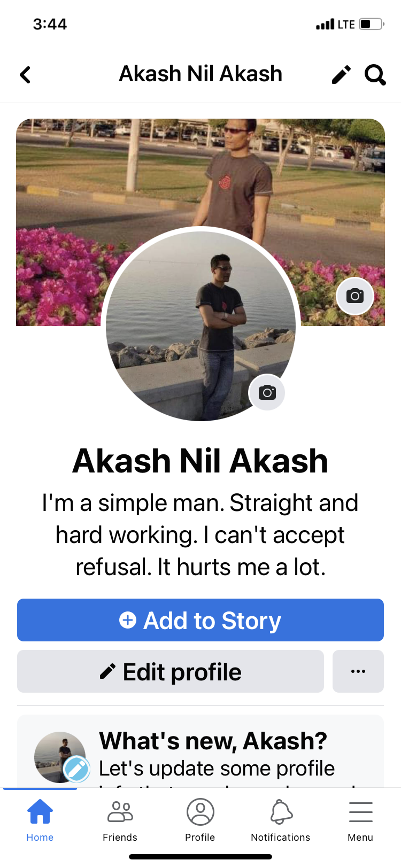The width and height of the screenshot is (401, 868).
Task: View the circular profile picture
Action: click(200, 326)
